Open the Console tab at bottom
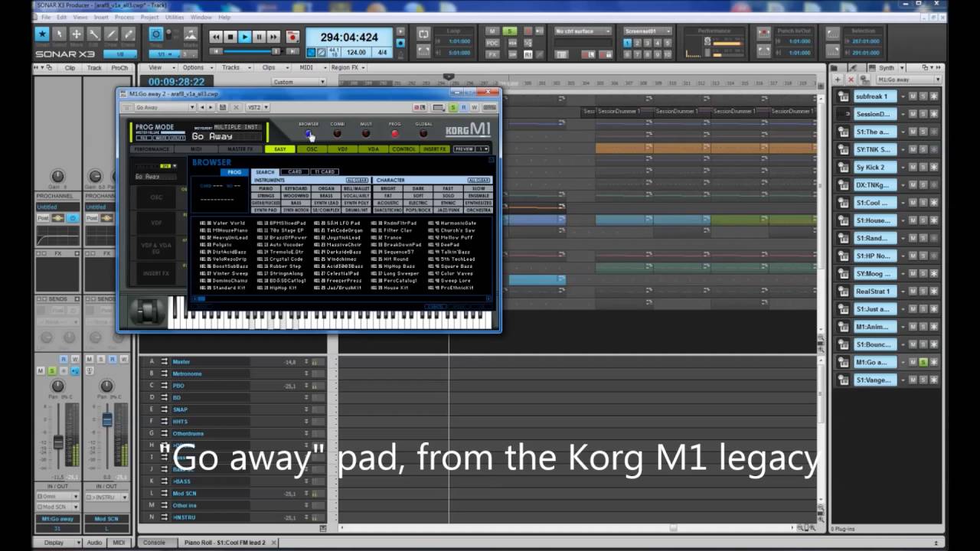 (154, 543)
